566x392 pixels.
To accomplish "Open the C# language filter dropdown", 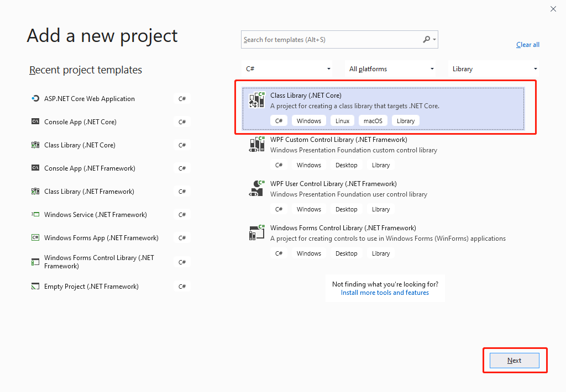I will (x=287, y=69).
